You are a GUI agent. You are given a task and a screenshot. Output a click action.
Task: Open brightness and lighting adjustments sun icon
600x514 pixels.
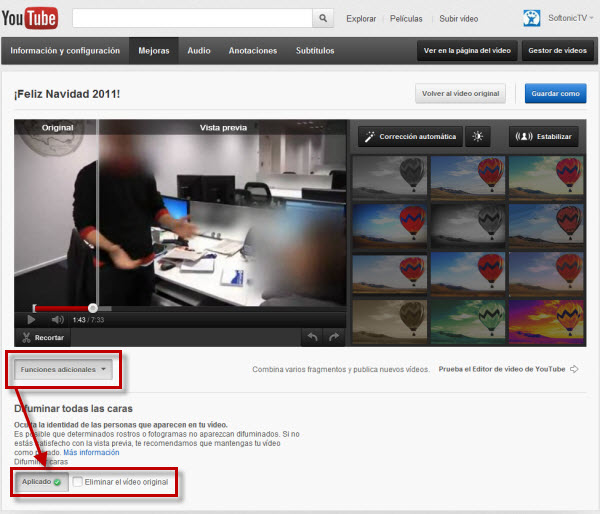[477, 136]
